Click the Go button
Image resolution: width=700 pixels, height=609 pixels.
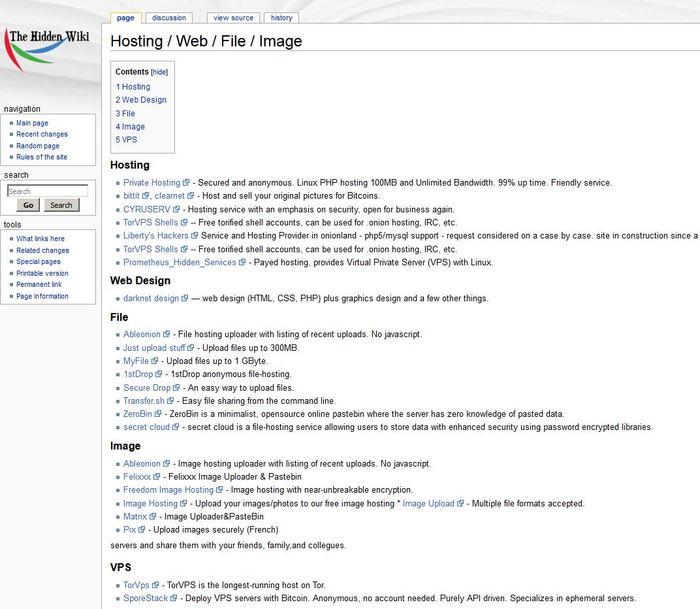(28, 205)
